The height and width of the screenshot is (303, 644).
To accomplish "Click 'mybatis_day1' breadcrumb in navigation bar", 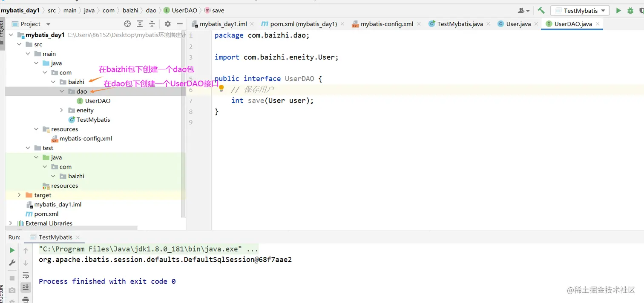I will 20,10.
